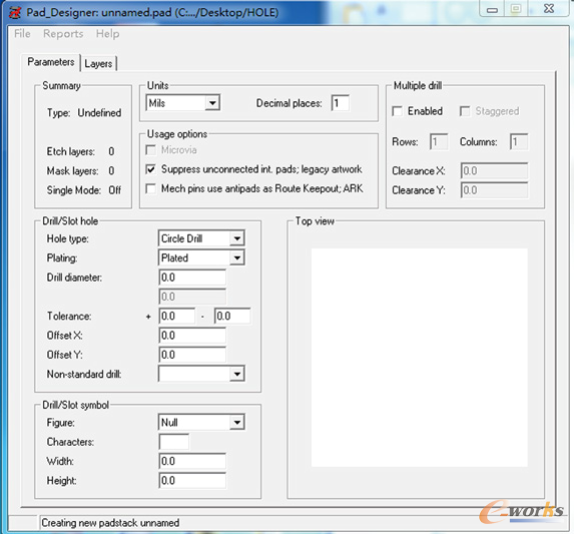Click the 'Single Mode: Off' summary text
Screen dimensions: 574x534
point(84,190)
